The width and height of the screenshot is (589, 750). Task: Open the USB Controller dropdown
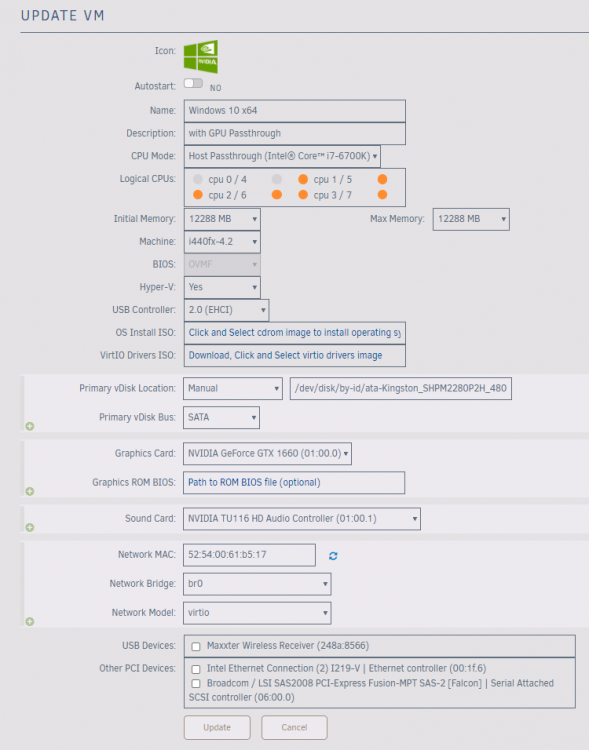click(x=226, y=310)
